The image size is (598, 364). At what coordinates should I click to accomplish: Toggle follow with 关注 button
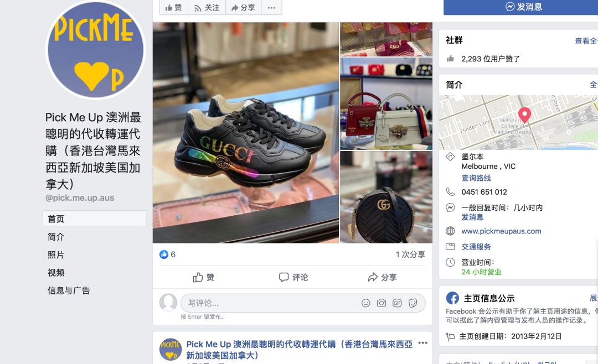point(207,8)
